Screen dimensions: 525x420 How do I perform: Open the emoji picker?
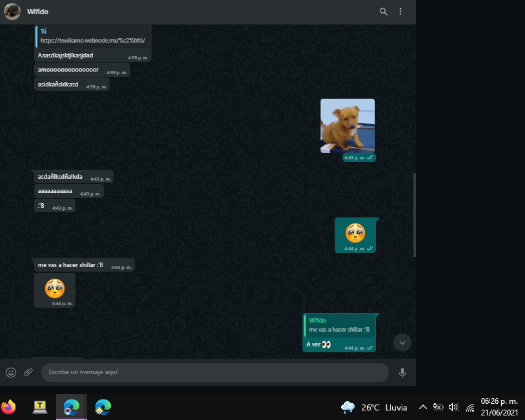pos(11,372)
